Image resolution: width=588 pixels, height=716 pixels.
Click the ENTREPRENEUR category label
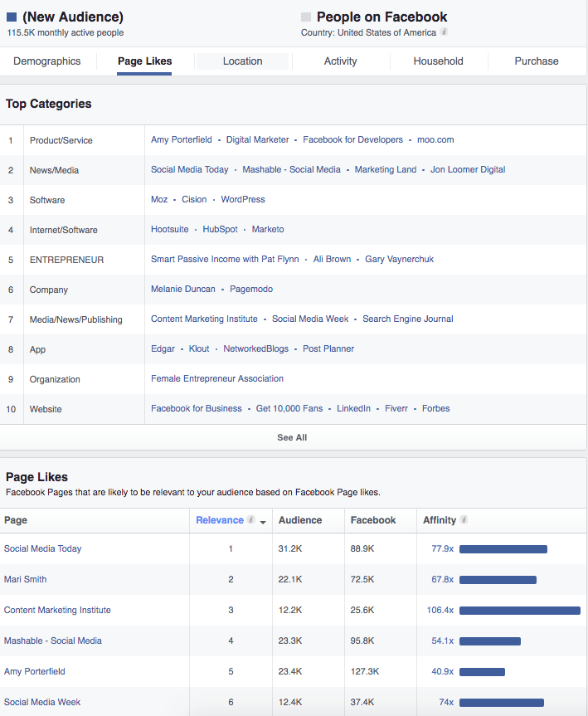(66, 260)
